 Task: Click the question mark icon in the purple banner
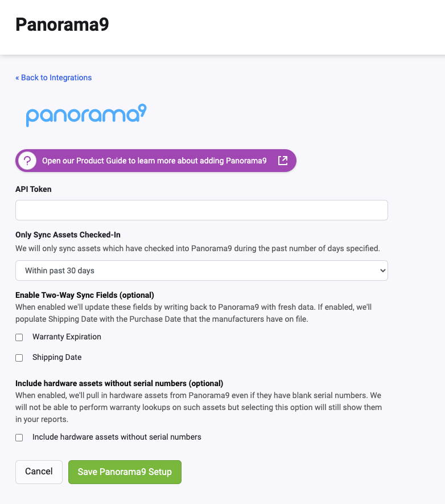pos(27,161)
